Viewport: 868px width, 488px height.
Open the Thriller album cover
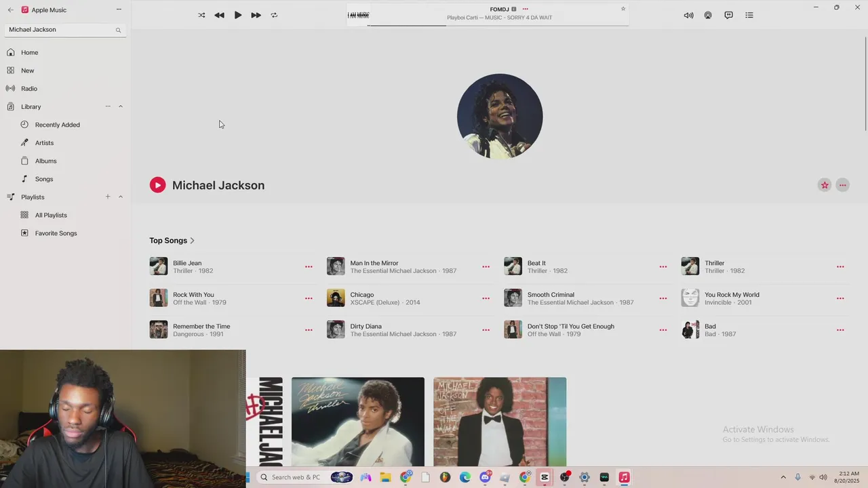click(358, 422)
